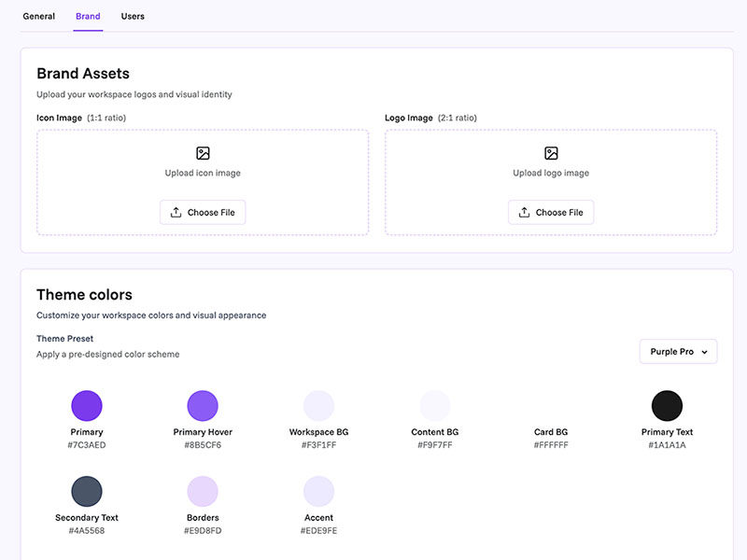Choose the Content BG color swatch

click(x=435, y=406)
